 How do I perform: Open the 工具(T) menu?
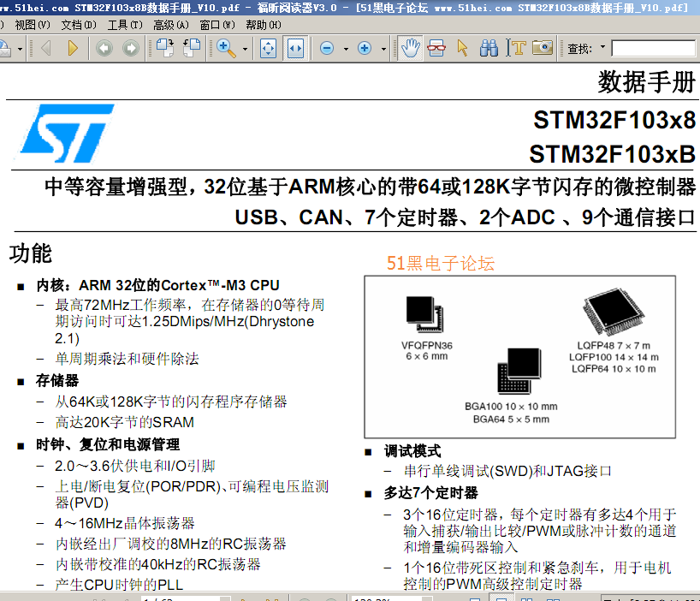click(125, 25)
